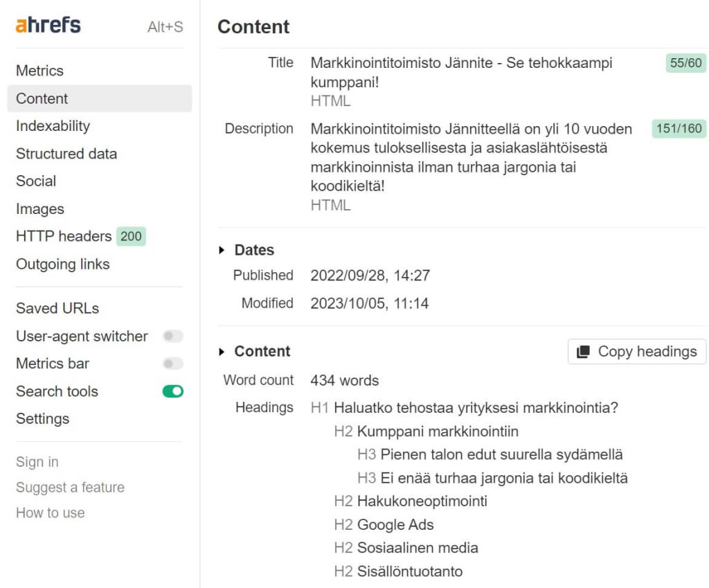
Task: Click the 55/60 title length badge
Action: [685, 64]
